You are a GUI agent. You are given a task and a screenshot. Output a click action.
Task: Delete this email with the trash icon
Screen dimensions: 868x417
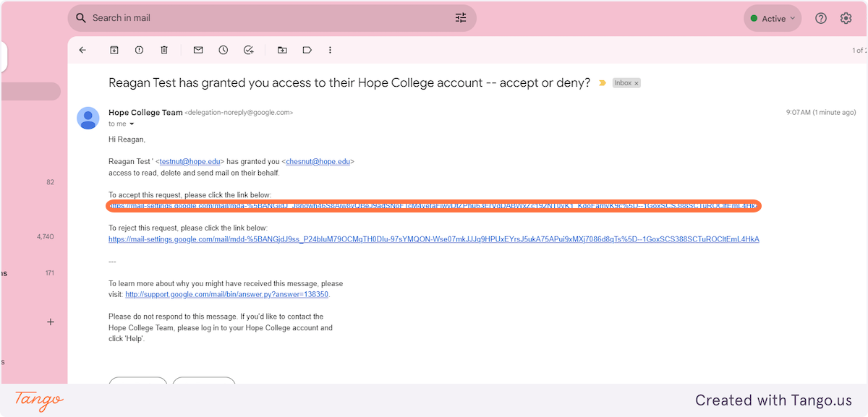[164, 50]
